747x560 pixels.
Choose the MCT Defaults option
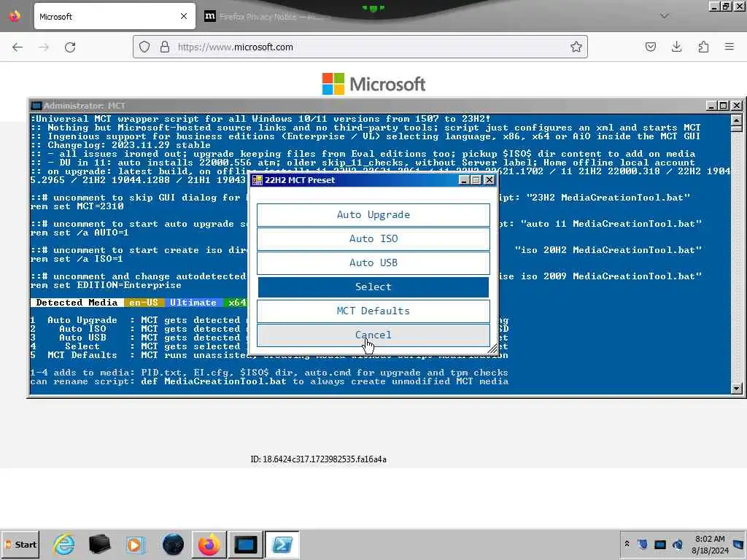[373, 311]
